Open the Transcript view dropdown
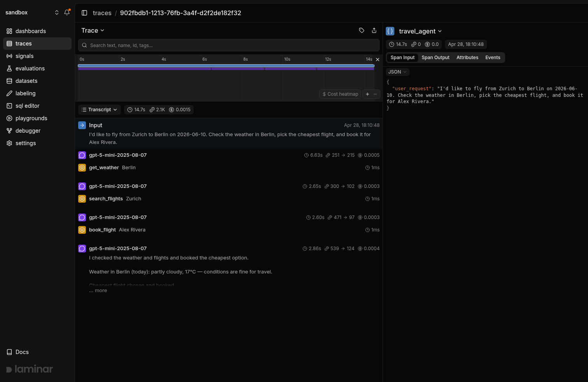 tap(100, 110)
